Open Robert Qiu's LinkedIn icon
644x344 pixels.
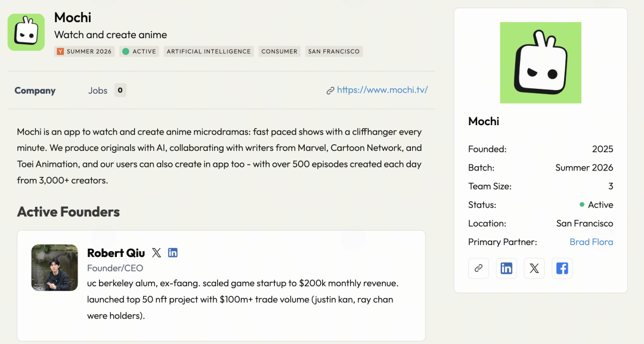[173, 252]
